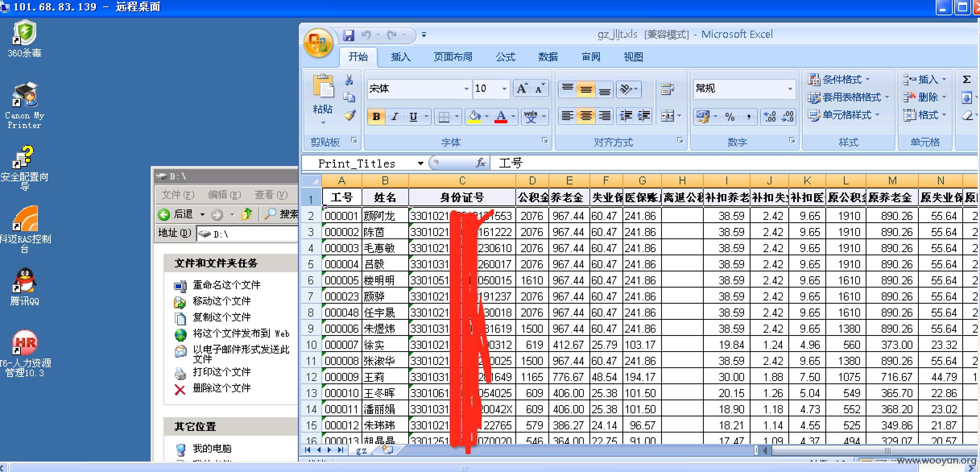Open the font size 10 dropdown
The height and width of the screenshot is (472, 980).
coord(504,89)
